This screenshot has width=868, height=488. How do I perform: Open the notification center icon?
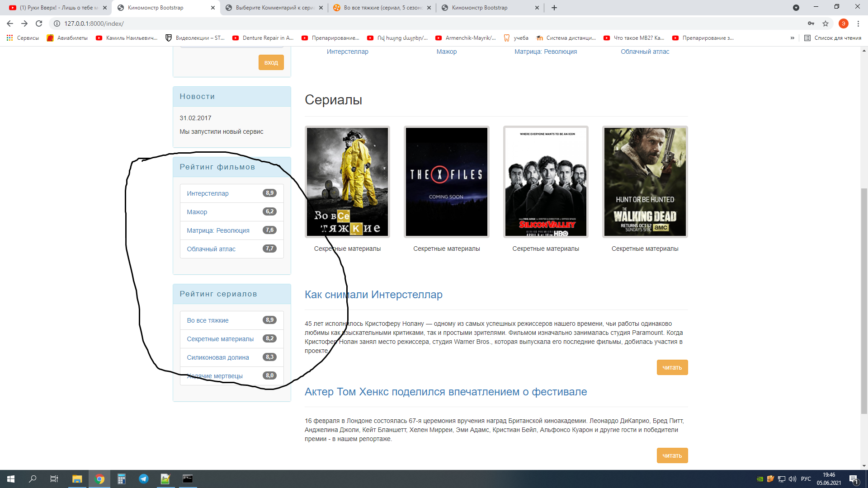click(x=854, y=479)
